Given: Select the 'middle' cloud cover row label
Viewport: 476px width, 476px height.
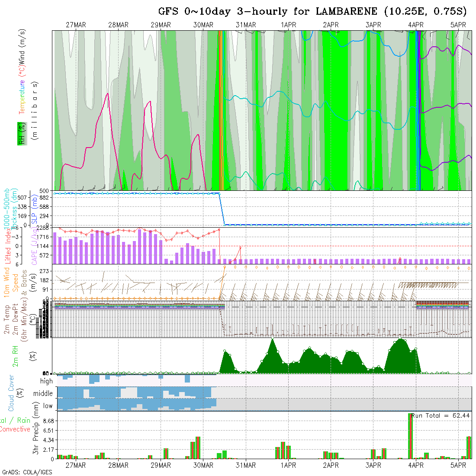Looking at the screenshot, I should (x=43, y=394).
